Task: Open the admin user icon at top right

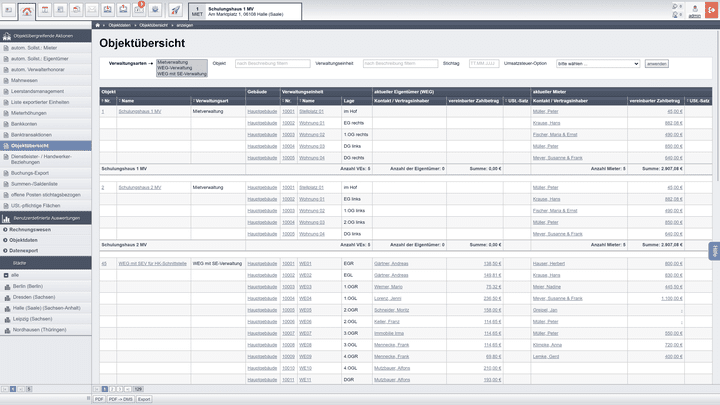Action: point(694,11)
